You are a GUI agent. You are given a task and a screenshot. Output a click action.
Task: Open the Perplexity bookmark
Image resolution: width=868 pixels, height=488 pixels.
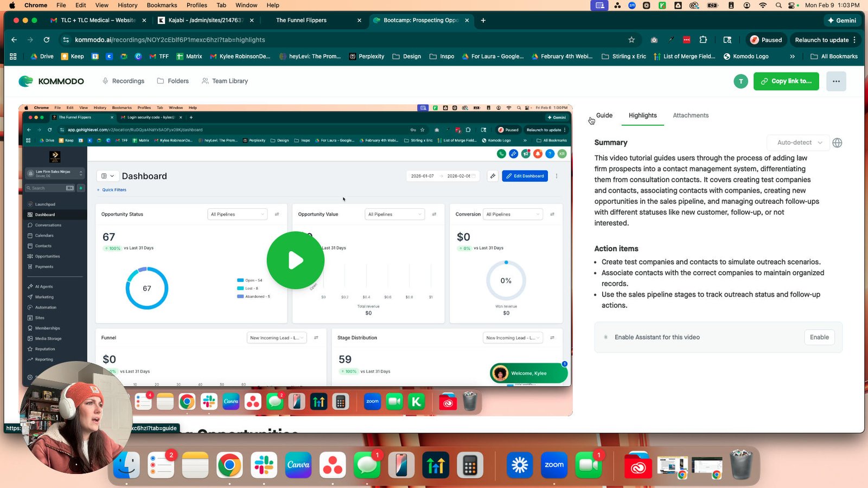(x=366, y=56)
